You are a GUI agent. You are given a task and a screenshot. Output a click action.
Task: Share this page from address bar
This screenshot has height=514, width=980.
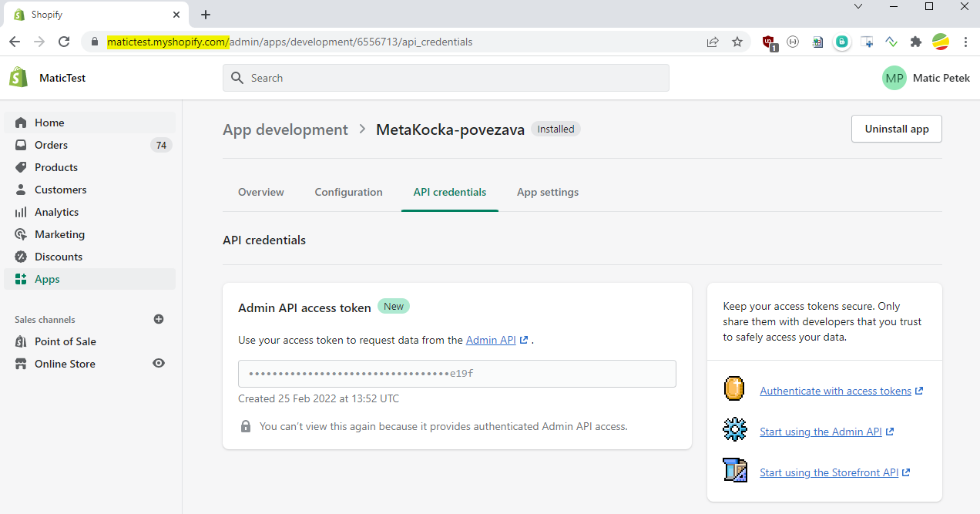(x=713, y=42)
